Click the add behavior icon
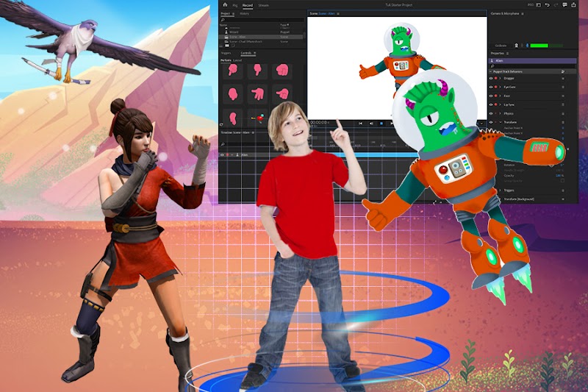 [563, 71]
